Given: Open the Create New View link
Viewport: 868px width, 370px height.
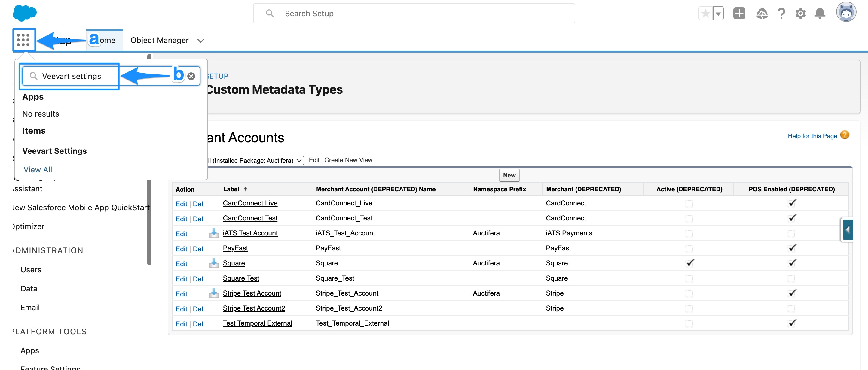Looking at the screenshot, I should (348, 160).
